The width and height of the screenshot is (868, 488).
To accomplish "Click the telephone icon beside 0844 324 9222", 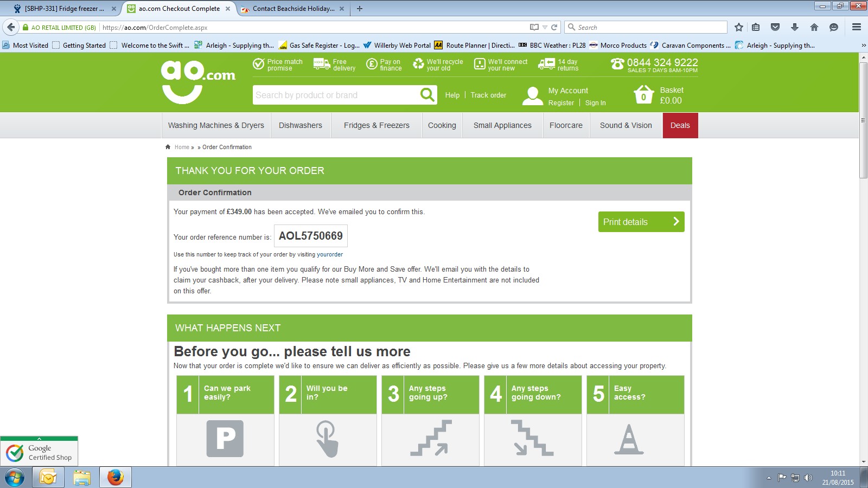I will pos(617,63).
